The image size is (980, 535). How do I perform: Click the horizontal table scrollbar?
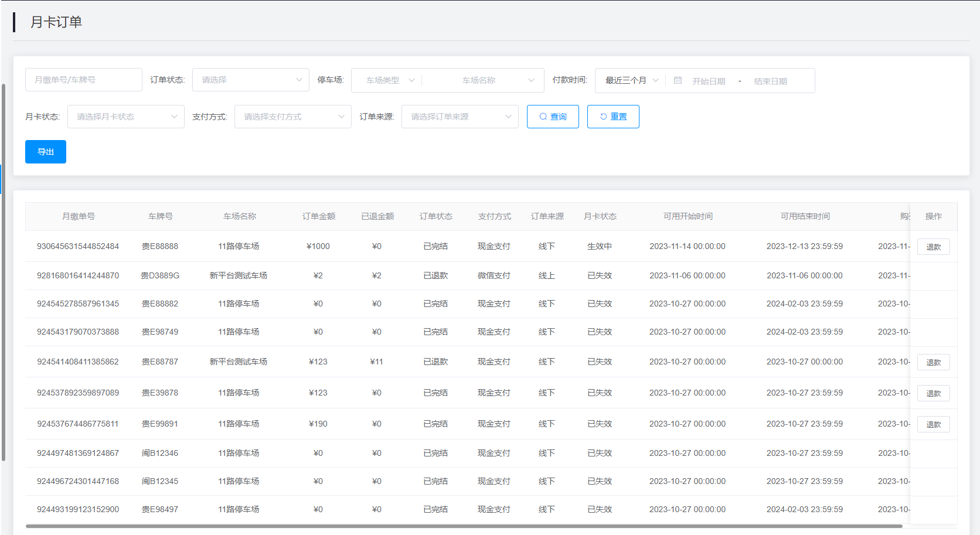pyautogui.click(x=463, y=526)
